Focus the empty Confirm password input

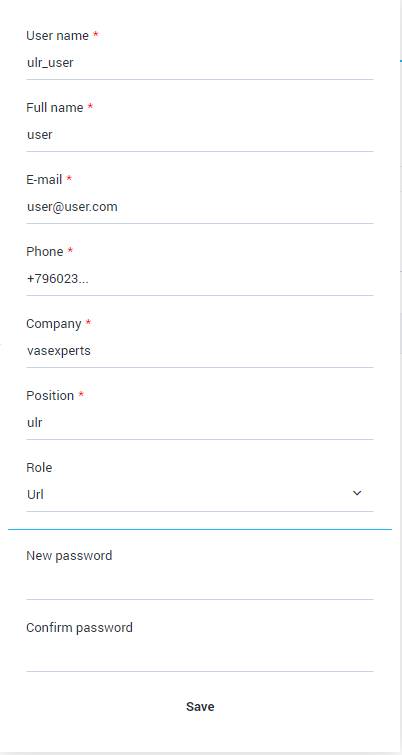[x=200, y=655]
